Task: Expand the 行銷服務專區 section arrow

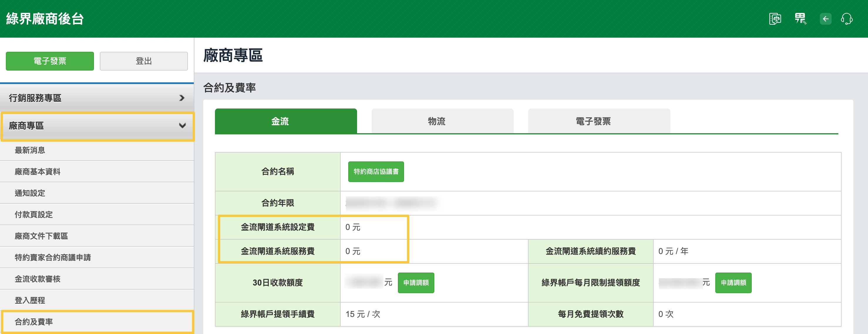Action: pyautogui.click(x=182, y=98)
